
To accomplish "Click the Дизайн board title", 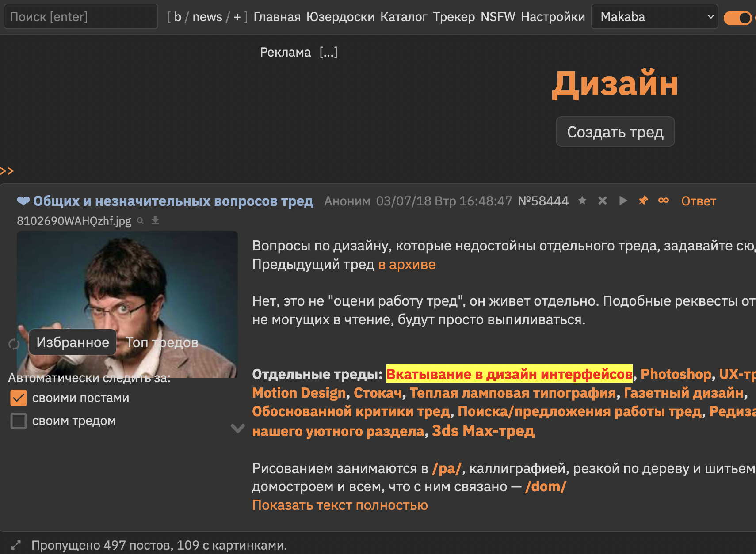I will 615,84.
